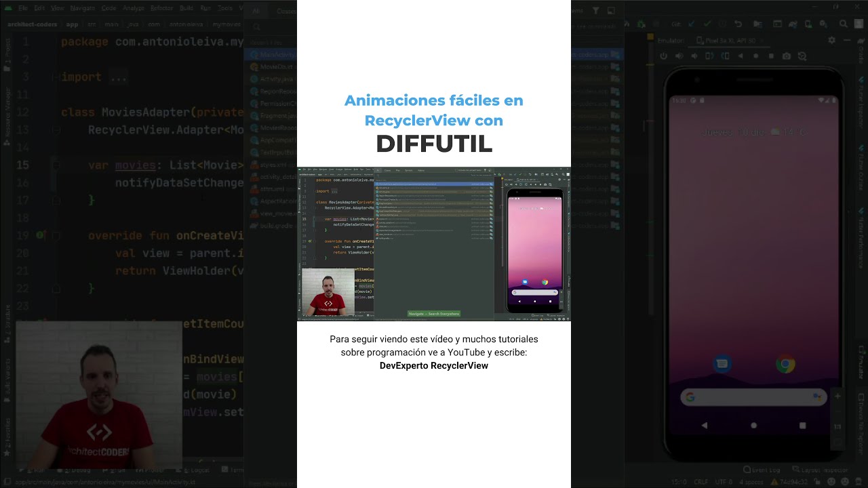Open the Flutter Inspector side tab

coord(863,102)
